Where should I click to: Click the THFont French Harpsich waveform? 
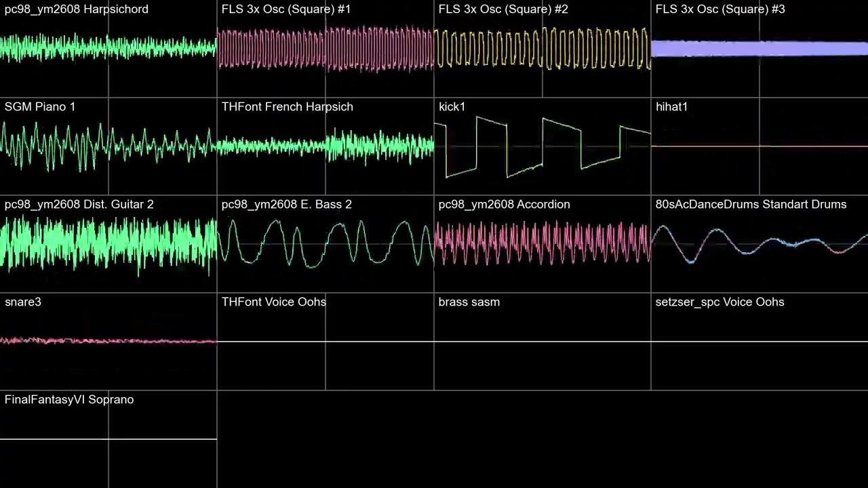(x=325, y=146)
